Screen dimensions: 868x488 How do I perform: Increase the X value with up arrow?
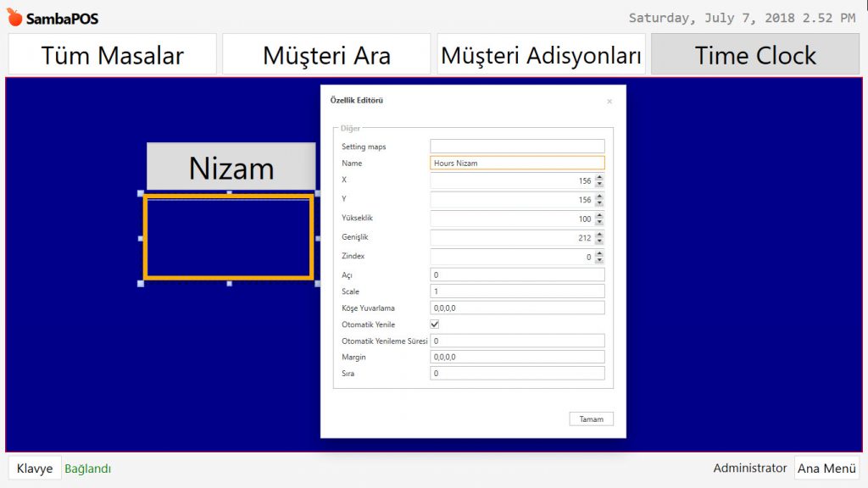click(x=599, y=178)
